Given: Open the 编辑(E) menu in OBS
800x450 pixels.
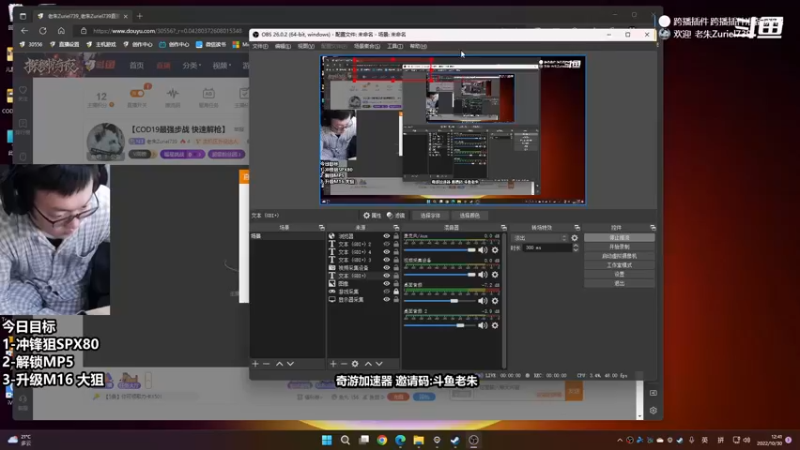Looking at the screenshot, I should [x=283, y=46].
